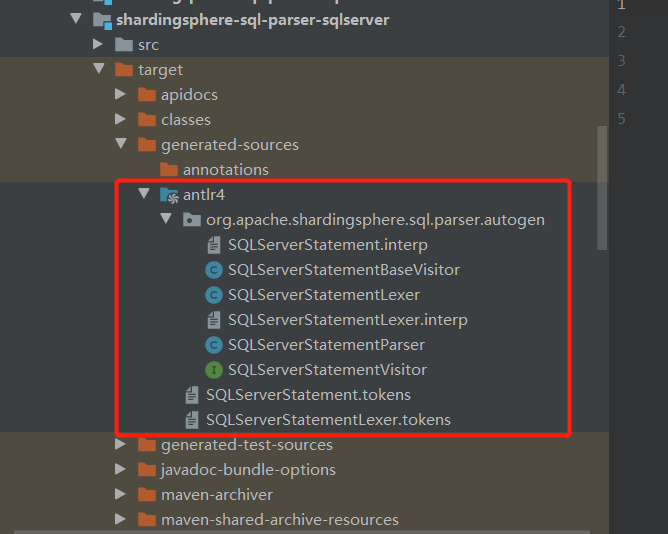Select the SQLServerStatement.tokens file name
668x534 pixels.
click(x=308, y=395)
